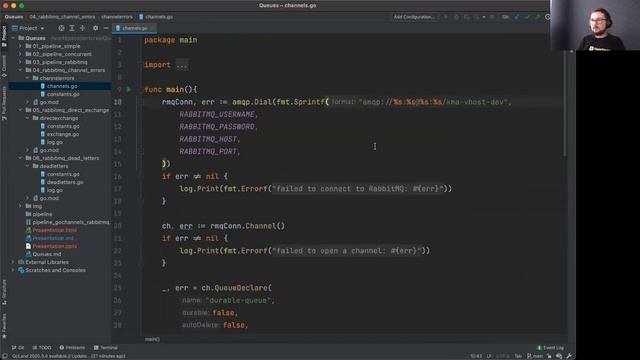Click the channels.go breadcrumb file icon
The width and height of the screenshot is (640, 360).
141,17
